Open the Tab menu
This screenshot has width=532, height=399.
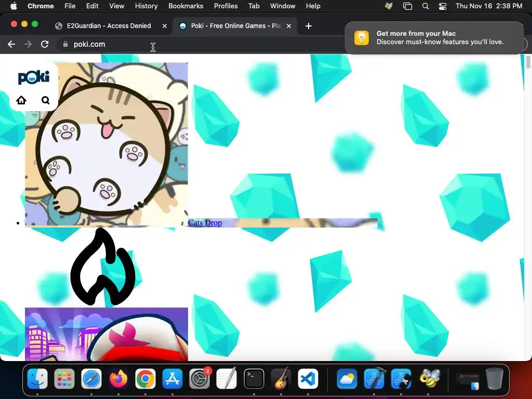[254, 6]
